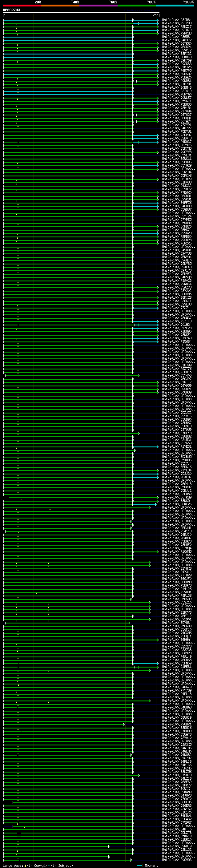Viewport: 197px width, 868px height.
Task: Open hit UniRef100_A9NRB1
Action: click(x=177, y=81)
